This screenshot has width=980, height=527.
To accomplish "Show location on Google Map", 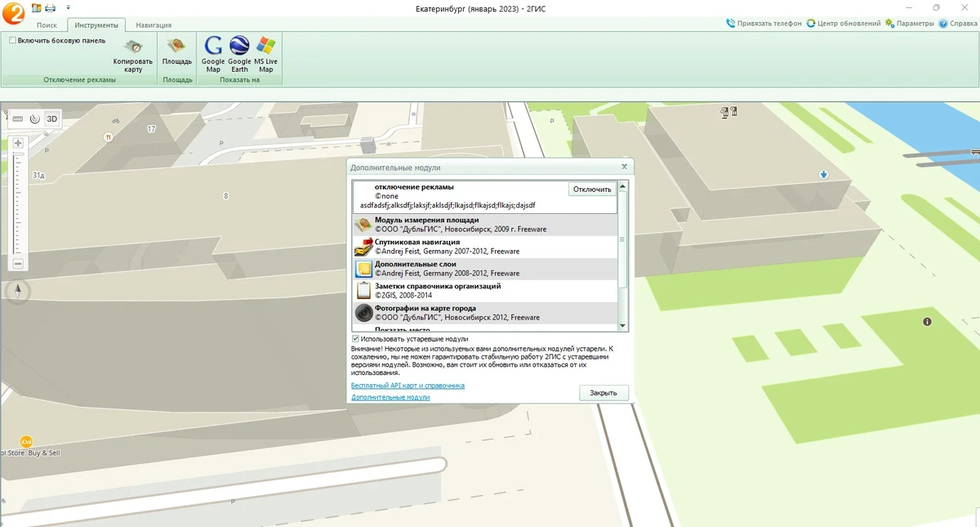I will [213, 55].
